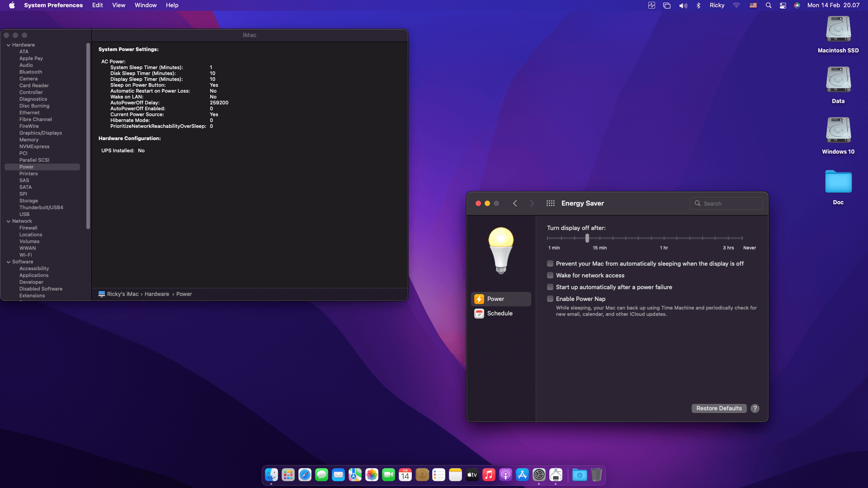Open the Siri menu bar icon
This screenshot has height=488, width=868.
coord(797,5)
